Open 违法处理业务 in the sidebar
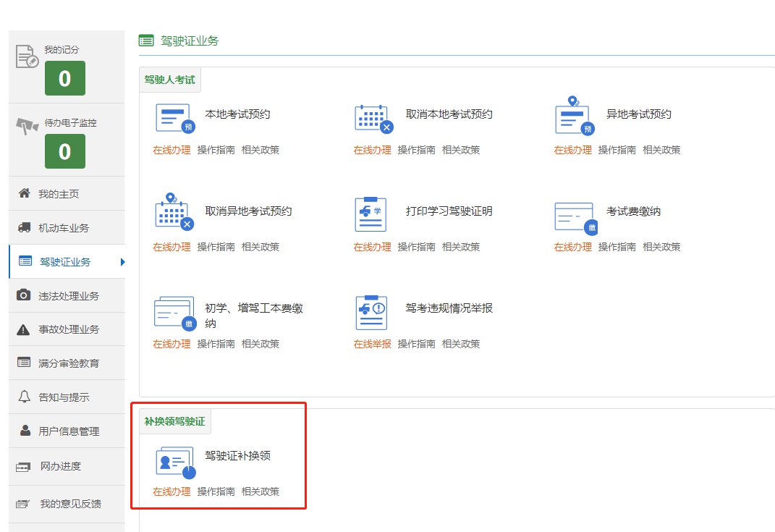Screen dimensions: 775x532 (68, 295)
